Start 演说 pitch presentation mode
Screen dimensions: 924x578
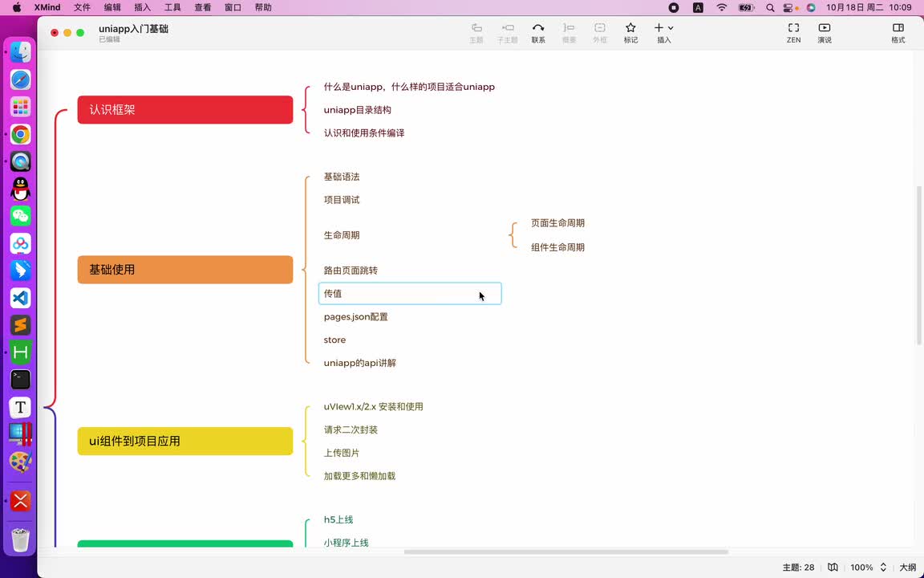pos(825,33)
